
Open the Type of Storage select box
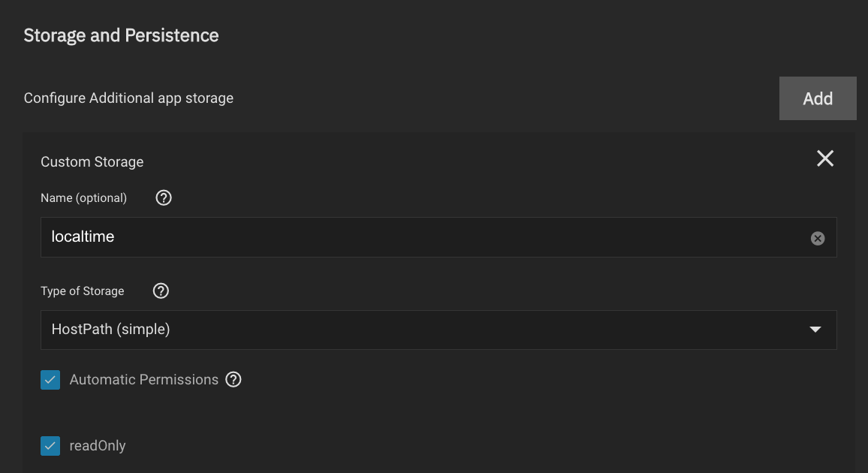[x=439, y=330]
